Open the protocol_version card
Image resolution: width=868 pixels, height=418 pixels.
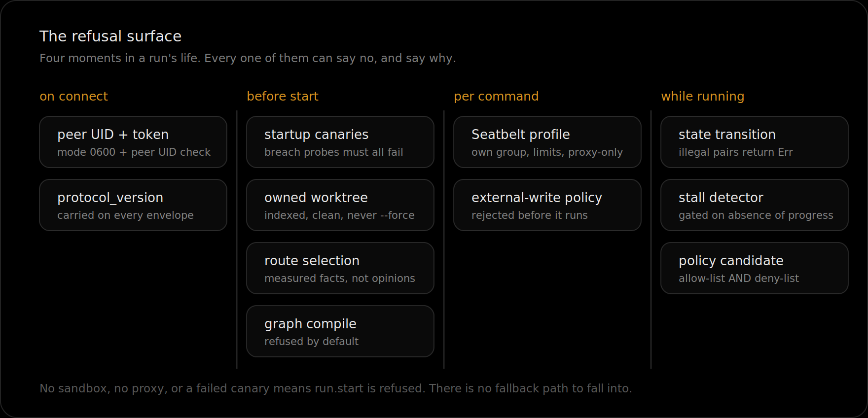[133, 205]
